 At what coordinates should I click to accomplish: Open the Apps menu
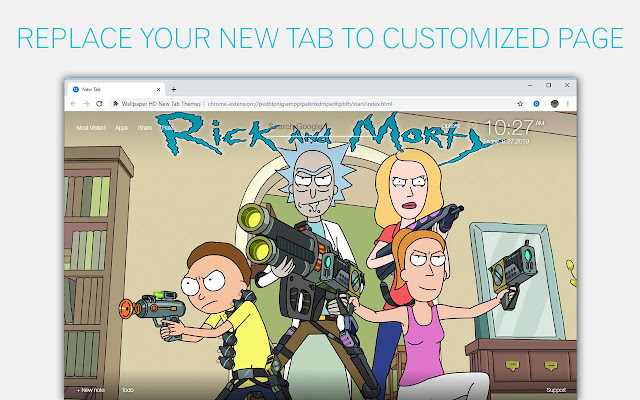point(122,128)
